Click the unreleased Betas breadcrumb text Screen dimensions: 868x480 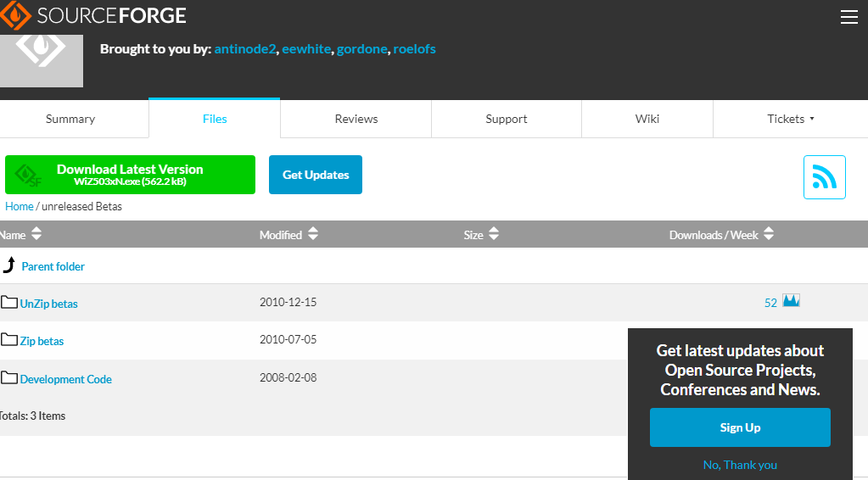[82, 206]
